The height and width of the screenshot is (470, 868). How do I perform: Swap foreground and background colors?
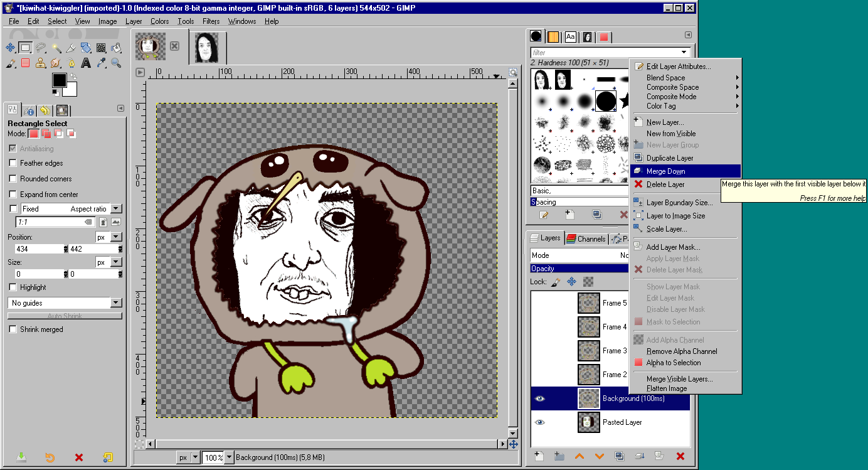tap(72, 77)
